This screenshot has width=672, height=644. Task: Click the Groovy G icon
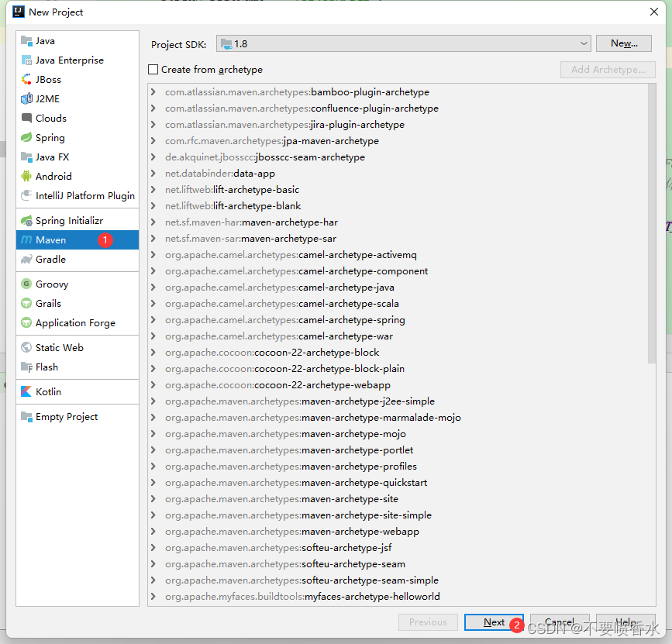coord(26,284)
